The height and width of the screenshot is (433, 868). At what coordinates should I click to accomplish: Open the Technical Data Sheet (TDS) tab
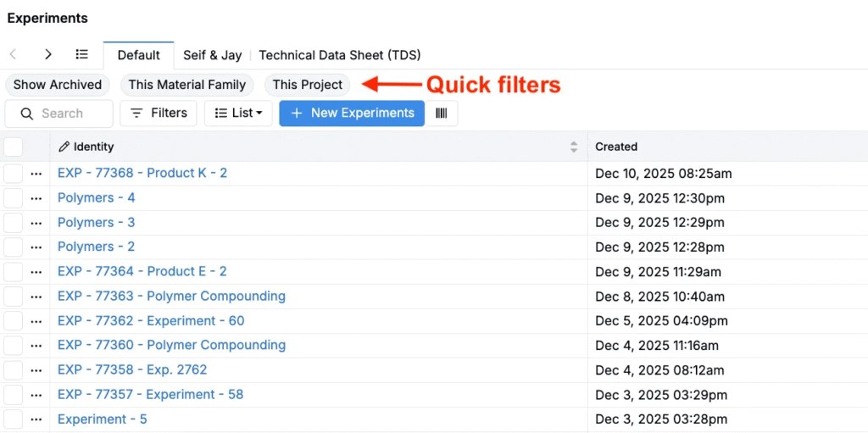(340, 55)
